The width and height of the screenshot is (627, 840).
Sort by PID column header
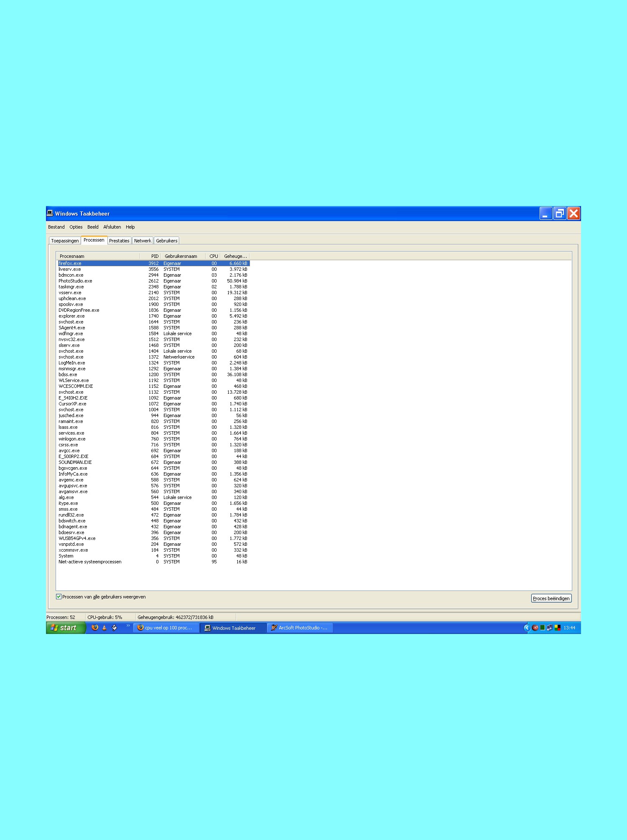click(150, 256)
